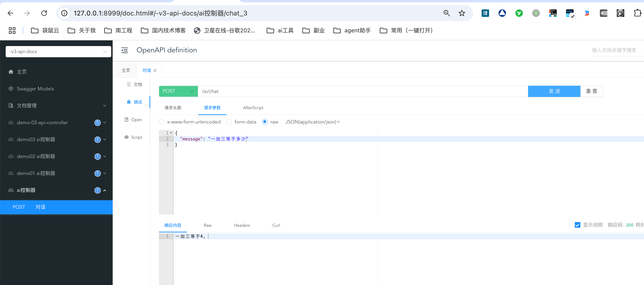Reload the page in browser
This screenshot has width=644, height=285.
click(x=44, y=13)
